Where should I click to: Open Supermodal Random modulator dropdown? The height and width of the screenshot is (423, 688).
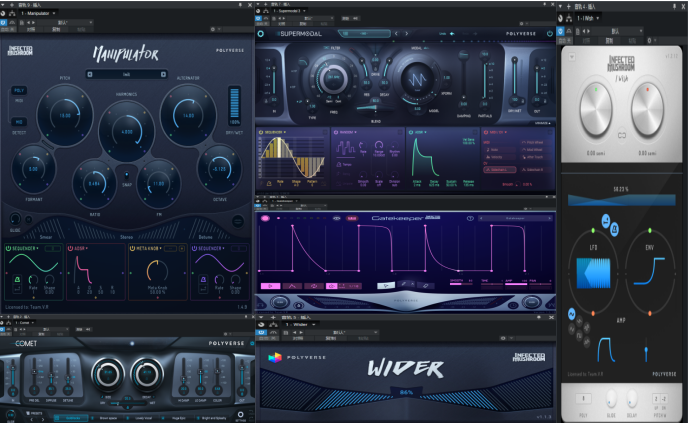coord(348,132)
